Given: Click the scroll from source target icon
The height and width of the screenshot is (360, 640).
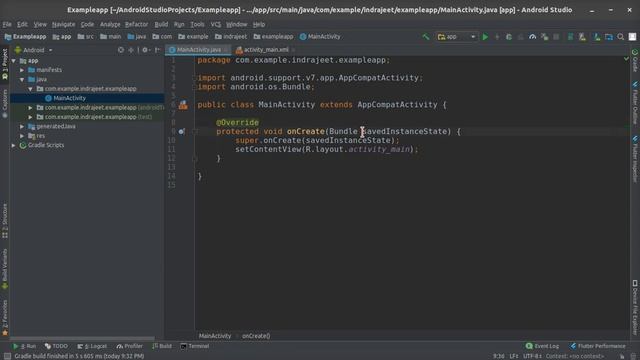Looking at the screenshot, I should (121, 50).
